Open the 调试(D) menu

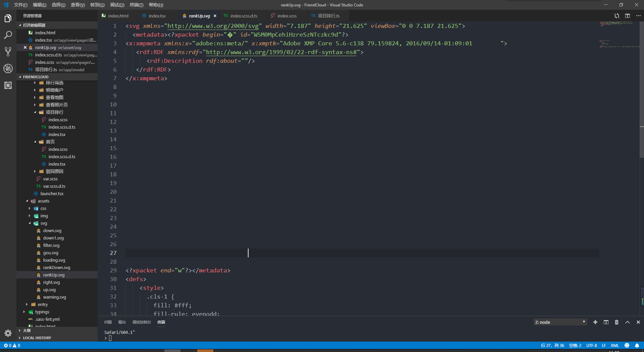tap(117, 5)
